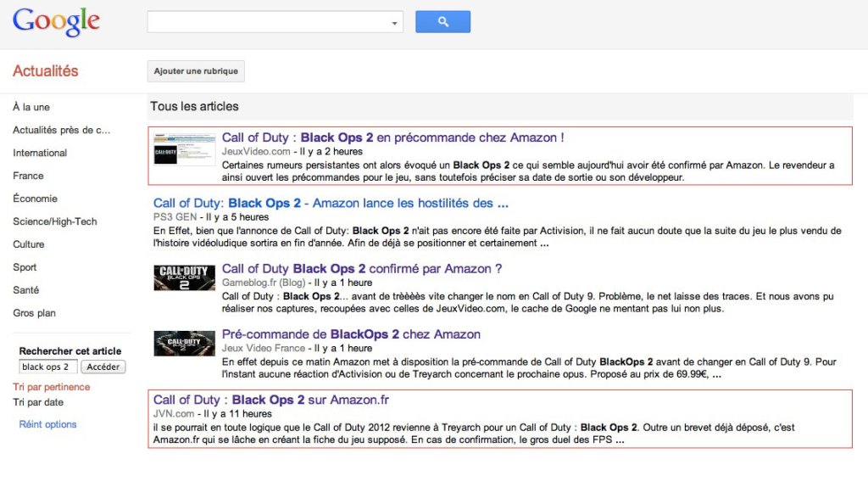This screenshot has height=504, width=868.
Task: Click source line 'JVN.com - Il y a 11 heures'
Action: (213, 414)
